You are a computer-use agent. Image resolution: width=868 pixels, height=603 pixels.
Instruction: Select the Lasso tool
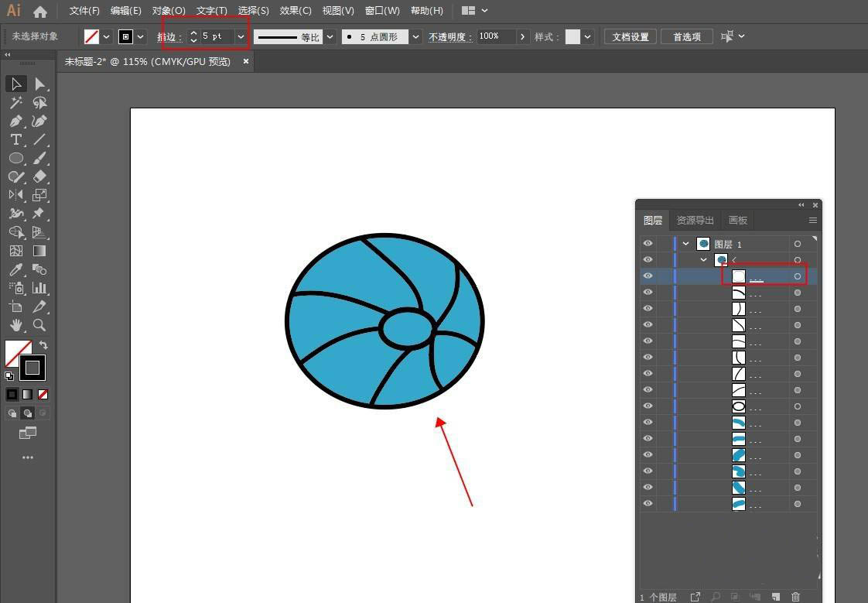click(39, 102)
